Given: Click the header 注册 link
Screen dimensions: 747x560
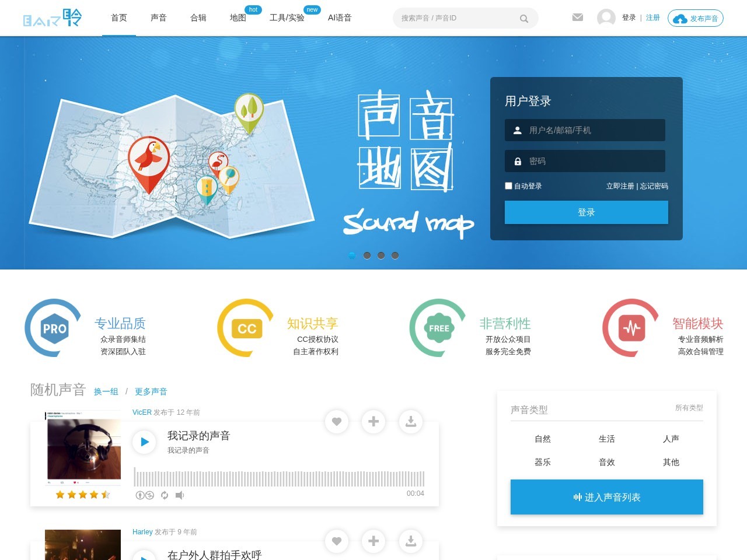Looking at the screenshot, I should [652, 17].
